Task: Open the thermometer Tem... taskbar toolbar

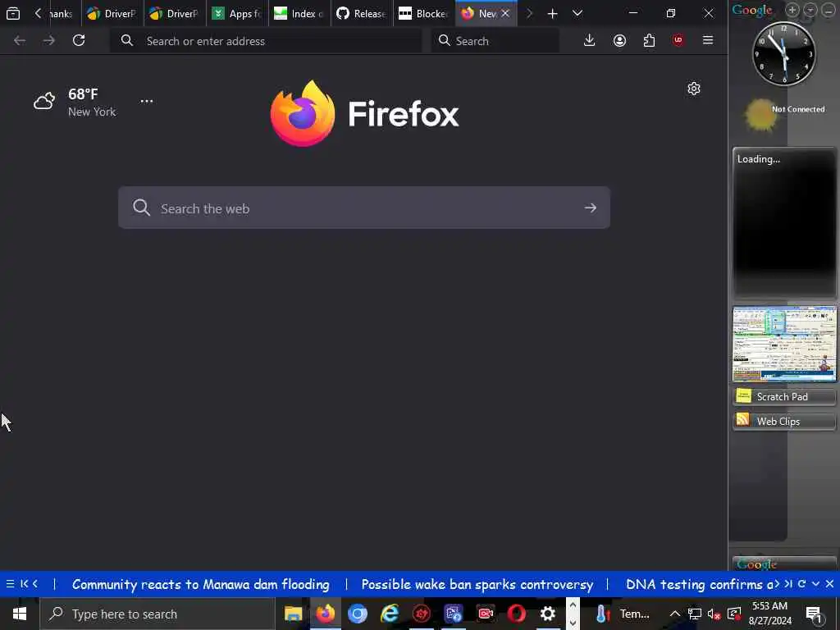Action: 621,614
